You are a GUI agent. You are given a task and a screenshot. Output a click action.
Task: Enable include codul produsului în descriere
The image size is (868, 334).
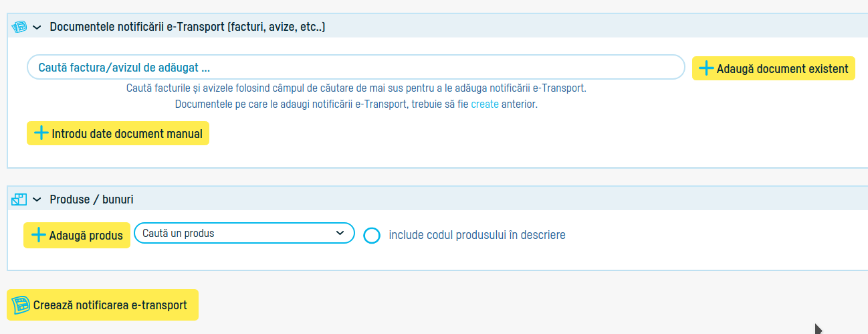tap(372, 236)
